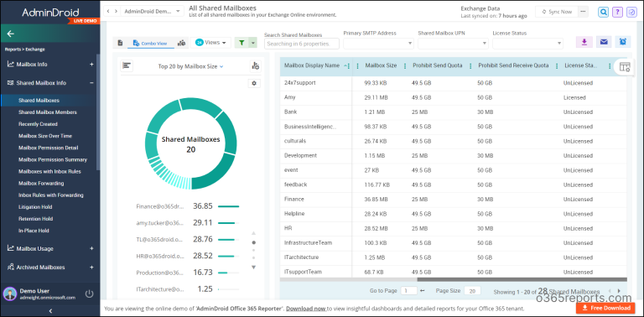
Task: Collapse the Shared Mailbox Info section
Action: tap(91, 83)
